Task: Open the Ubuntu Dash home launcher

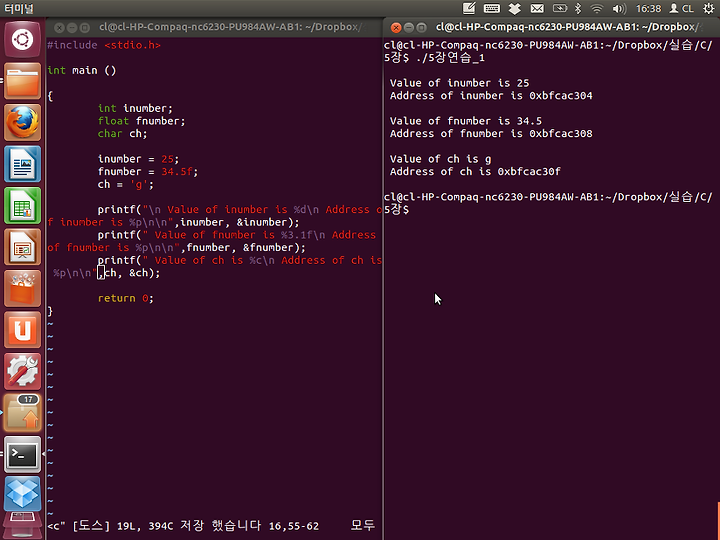Action: point(22,39)
